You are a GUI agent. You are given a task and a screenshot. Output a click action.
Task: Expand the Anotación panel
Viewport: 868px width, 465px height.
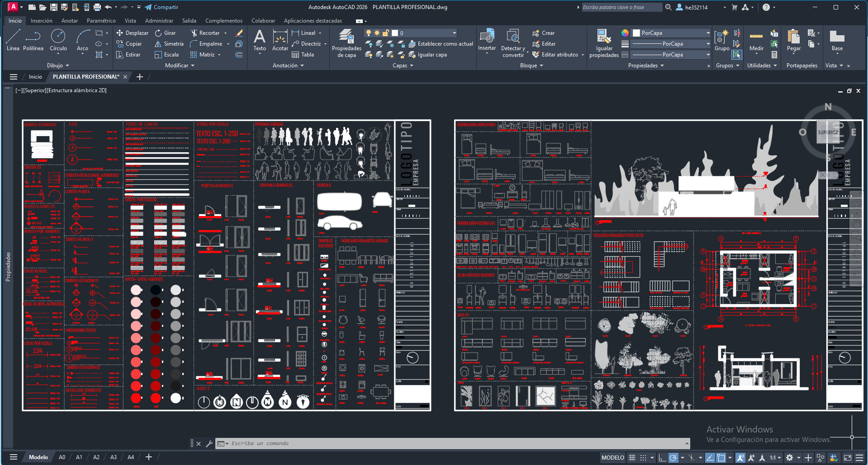click(x=288, y=66)
